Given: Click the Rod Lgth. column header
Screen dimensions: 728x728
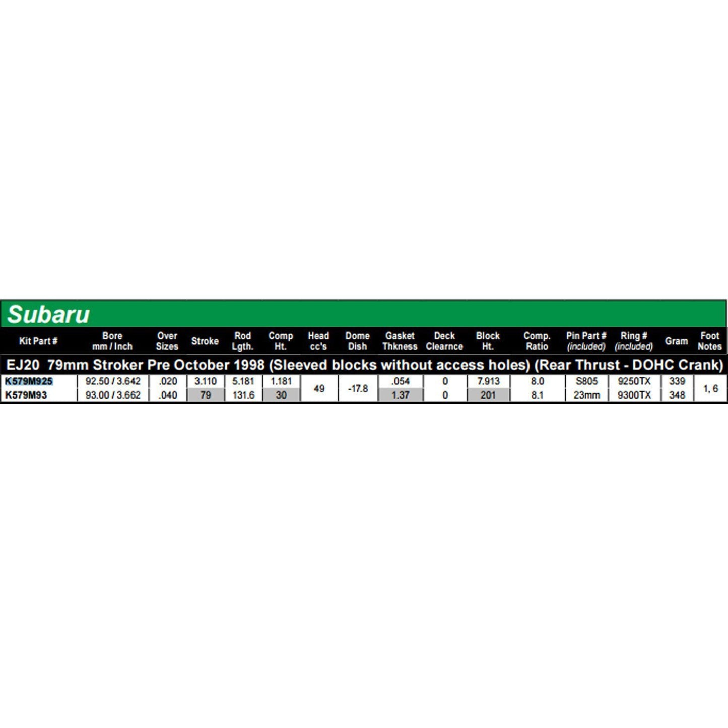Looking at the screenshot, I should tap(243, 341).
